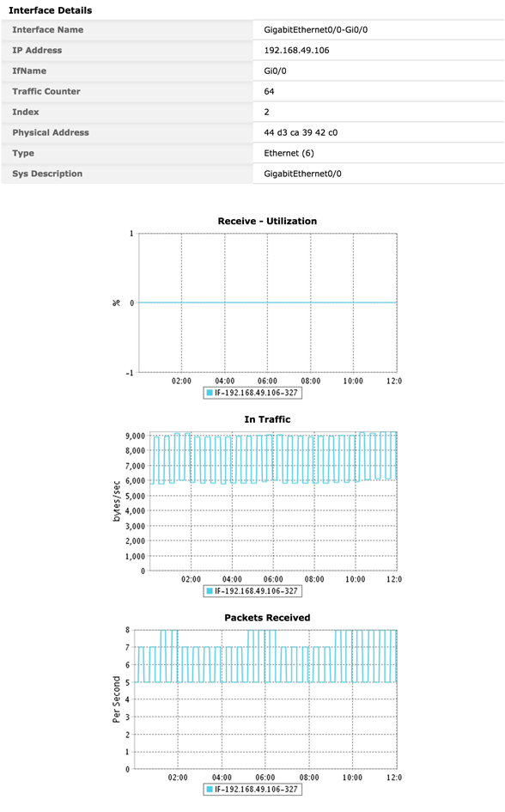
Task: Click the In Traffic chart title
Action: (x=267, y=419)
